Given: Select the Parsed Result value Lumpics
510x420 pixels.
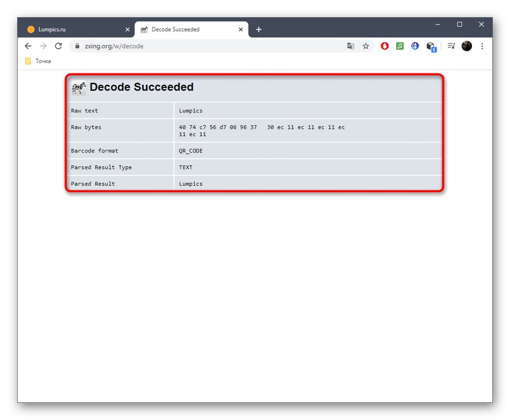Looking at the screenshot, I should point(191,184).
